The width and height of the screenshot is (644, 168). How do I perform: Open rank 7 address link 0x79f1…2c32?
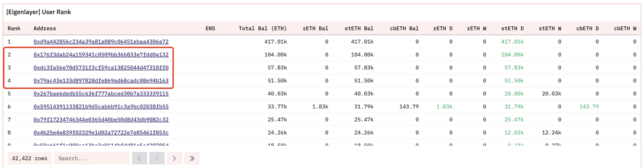(x=101, y=120)
